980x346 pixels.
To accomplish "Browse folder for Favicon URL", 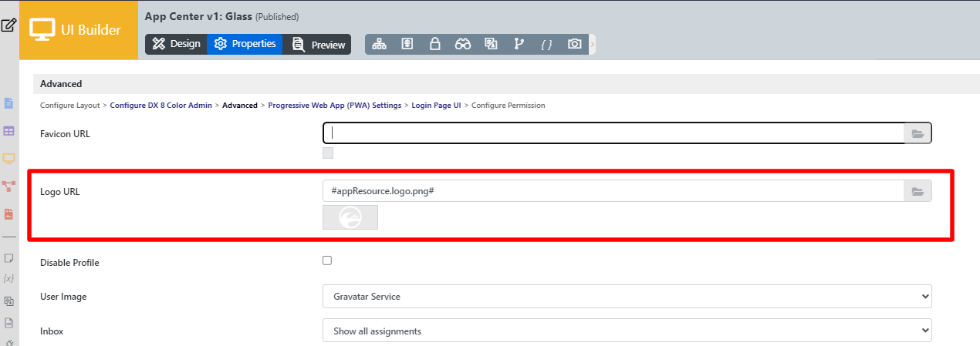I will (x=917, y=133).
